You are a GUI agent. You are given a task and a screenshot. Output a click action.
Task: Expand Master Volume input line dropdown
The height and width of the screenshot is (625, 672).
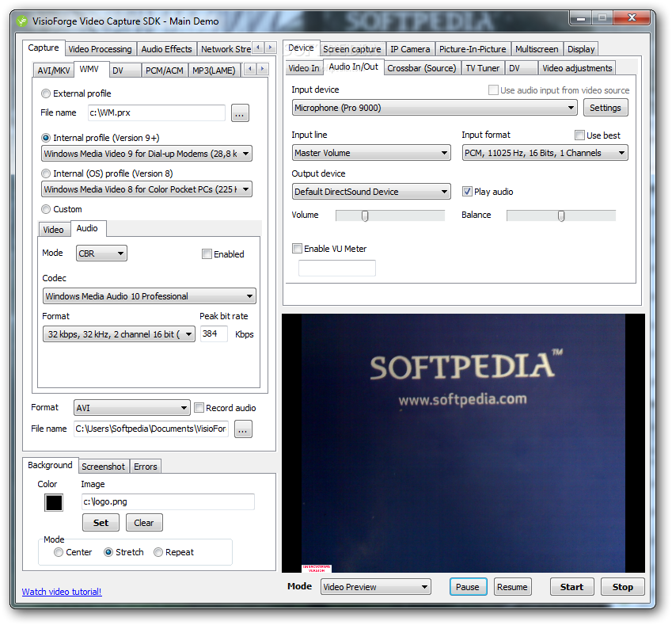click(371, 153)
